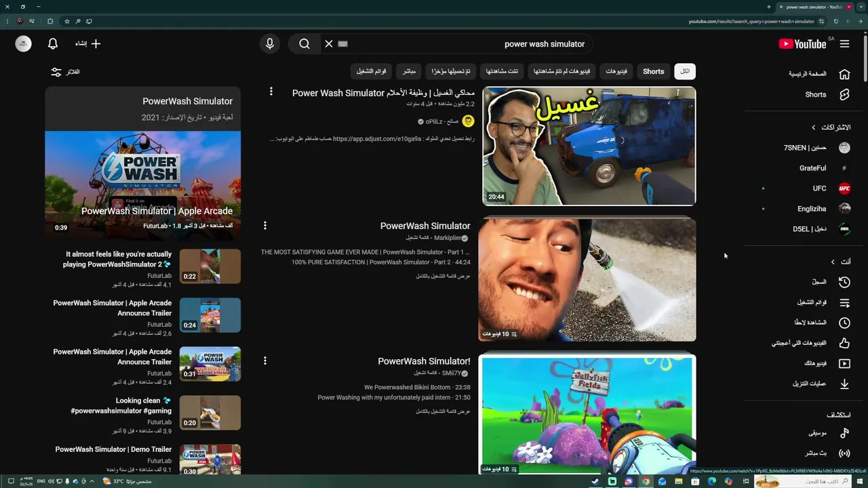Open the PowerWash Simulator Demo Trailer title
868x488 pixels.
[113, 449]
